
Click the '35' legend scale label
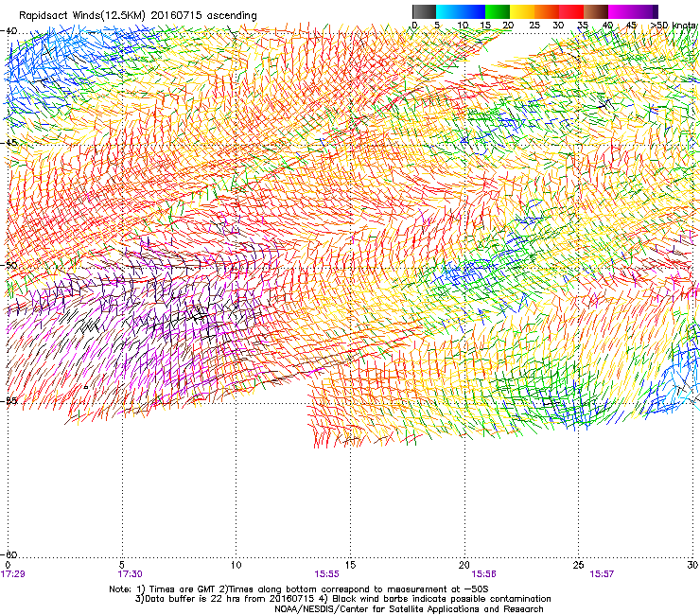(x=583, y=25)
